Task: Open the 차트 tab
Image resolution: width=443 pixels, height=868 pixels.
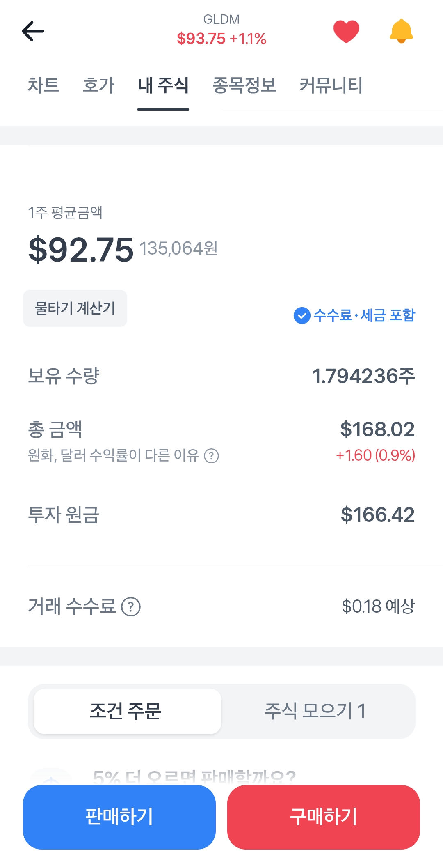Action: pyautogui.click(x=43, y=85)
